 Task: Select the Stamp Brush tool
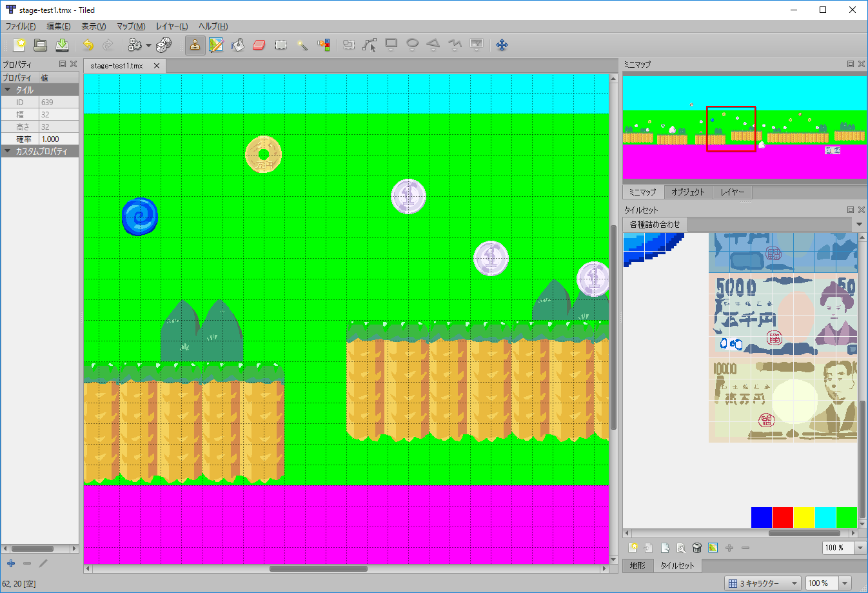pyautogui.click(x=195, y=45)
